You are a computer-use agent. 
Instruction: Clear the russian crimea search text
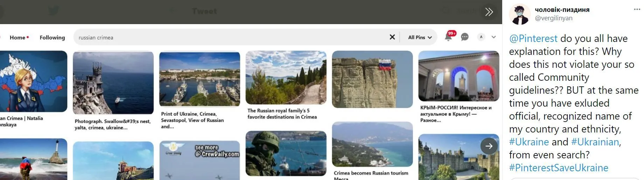tap(392, 37)
